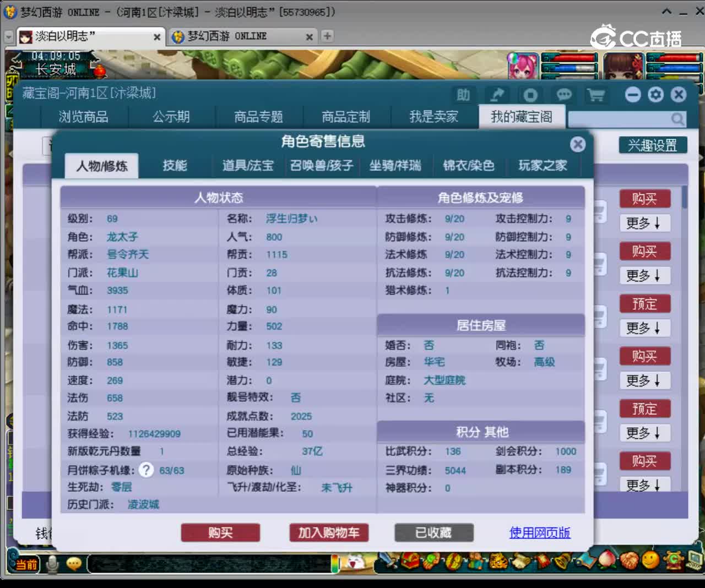Viewport: 705px width, 588px height.
Task: Click the topmost 购买 button in list
Action: pyautogui.click(x=644, y=199)
